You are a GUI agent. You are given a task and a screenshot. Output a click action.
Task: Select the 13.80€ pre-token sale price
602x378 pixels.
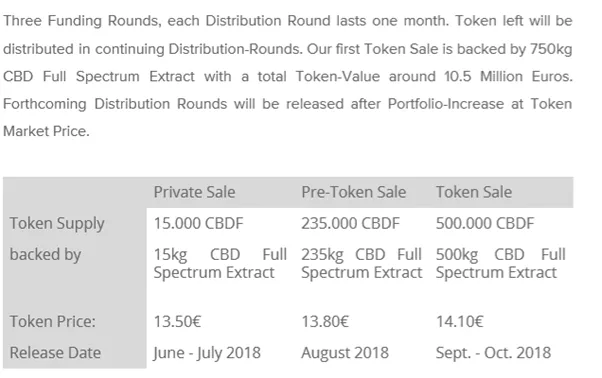point(325,321)
